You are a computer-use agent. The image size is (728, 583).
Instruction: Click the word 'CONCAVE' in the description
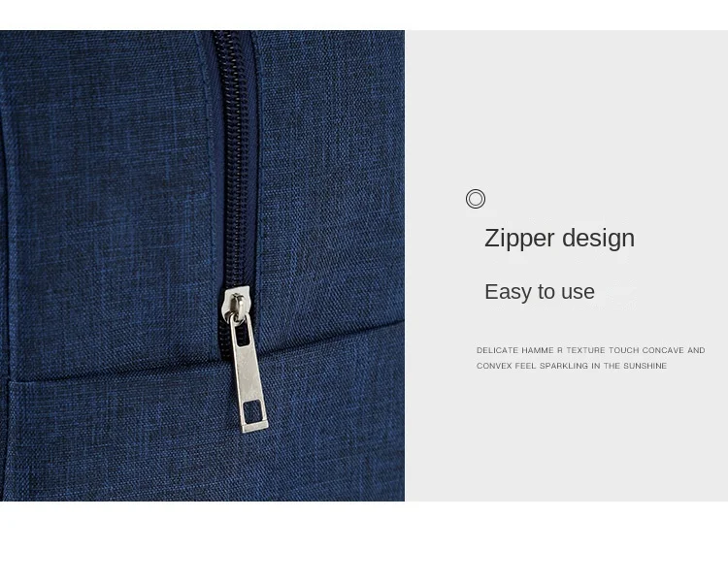pyautogui.click(x=663, y=350)
